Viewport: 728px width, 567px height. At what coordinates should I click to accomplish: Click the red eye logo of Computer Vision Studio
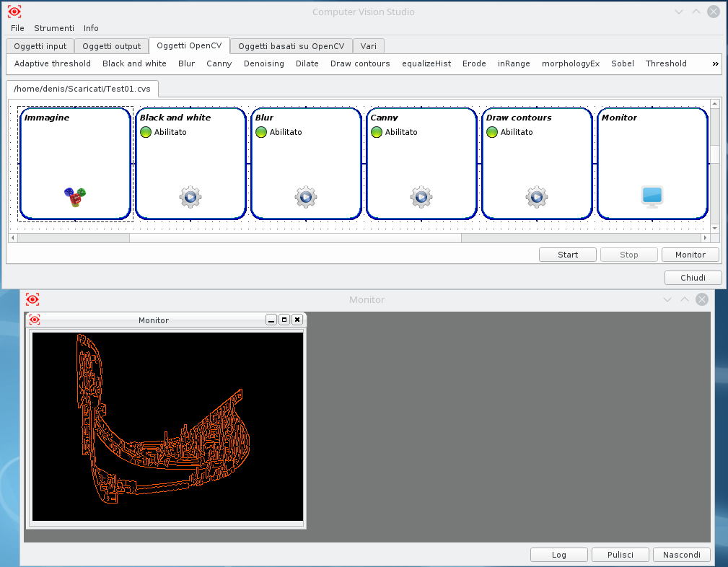click(14, 12)
